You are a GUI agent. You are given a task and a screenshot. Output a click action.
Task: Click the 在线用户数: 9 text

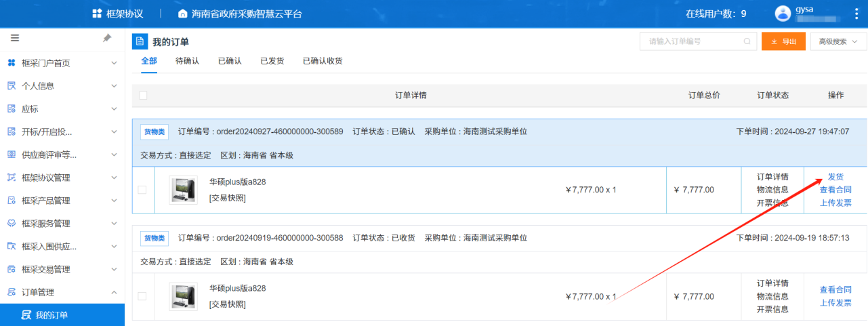[x=716, y=14]
